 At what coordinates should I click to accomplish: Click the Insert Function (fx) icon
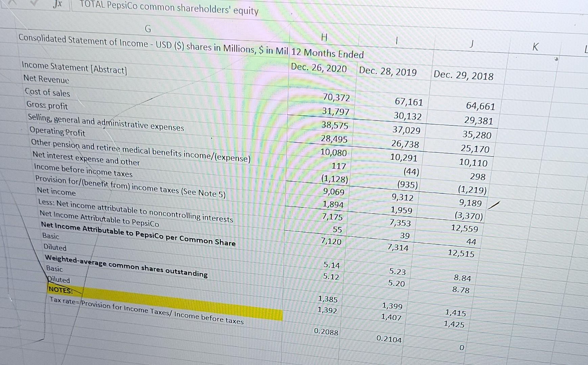58,4
